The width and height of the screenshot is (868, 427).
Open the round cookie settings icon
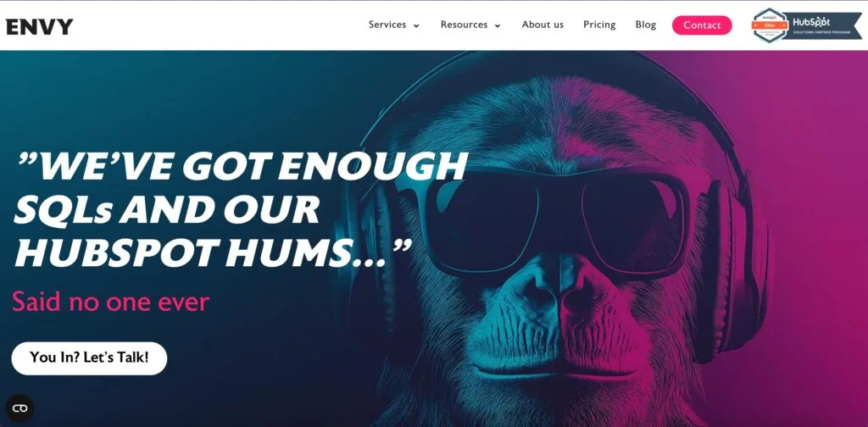coord(20,408)
